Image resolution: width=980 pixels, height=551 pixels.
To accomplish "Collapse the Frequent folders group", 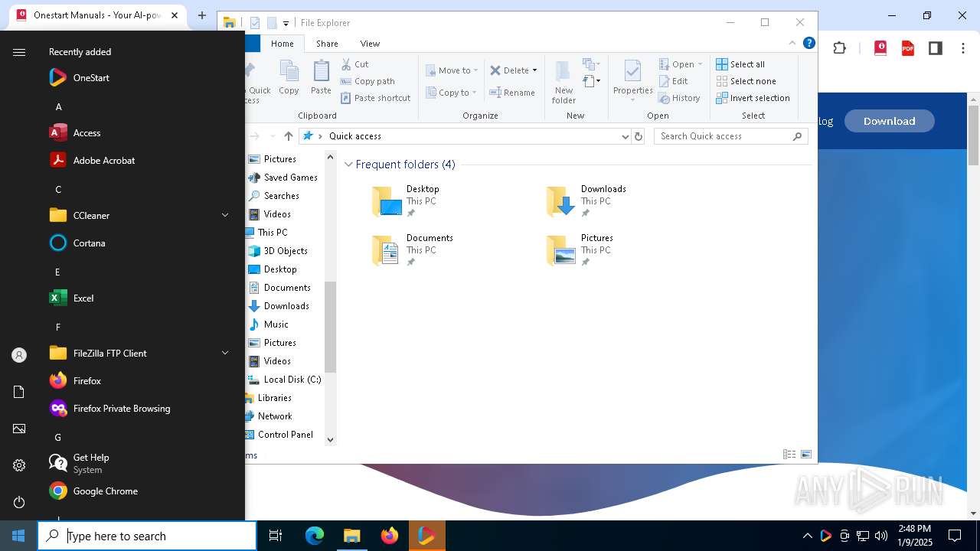I will 349,165.
